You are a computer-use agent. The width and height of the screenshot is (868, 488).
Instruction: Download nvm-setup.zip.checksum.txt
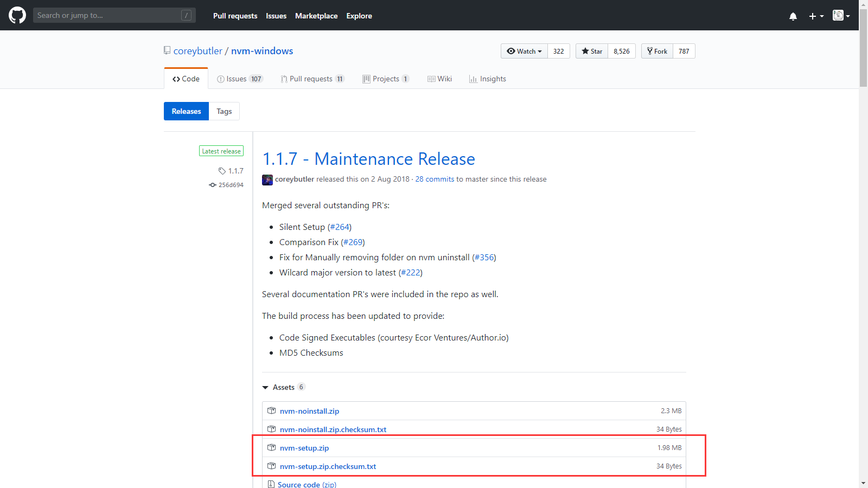(x=328, y=466)
